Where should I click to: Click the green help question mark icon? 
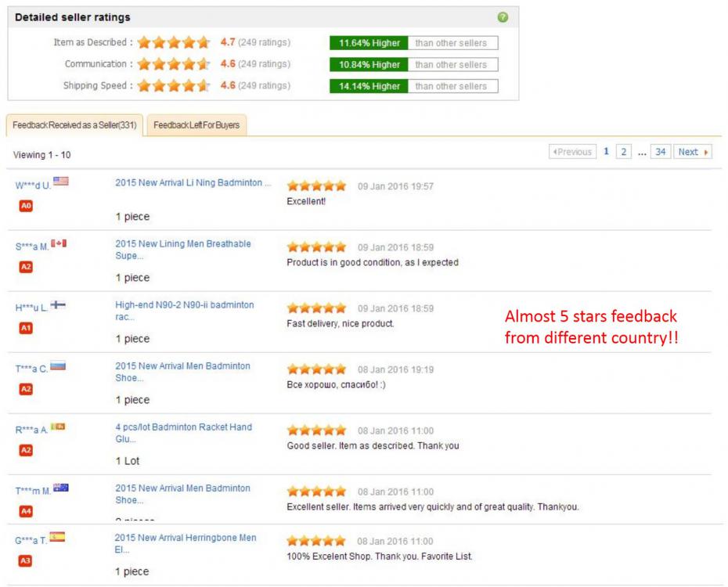(x=503, y=17)
